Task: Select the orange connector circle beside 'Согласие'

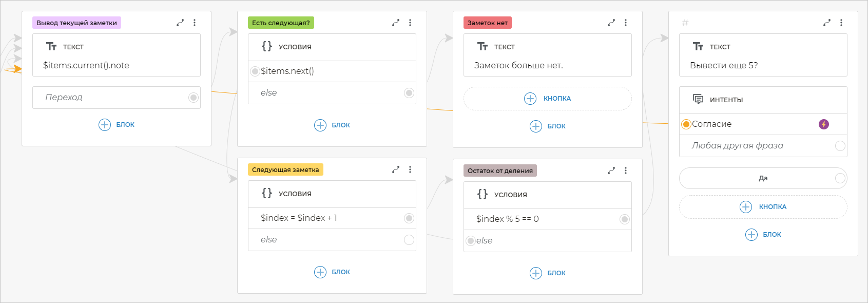Action: point(686,124)
